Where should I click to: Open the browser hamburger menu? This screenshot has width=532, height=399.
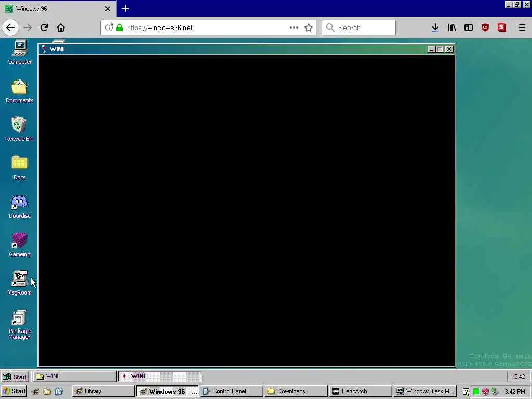(522, 28)
